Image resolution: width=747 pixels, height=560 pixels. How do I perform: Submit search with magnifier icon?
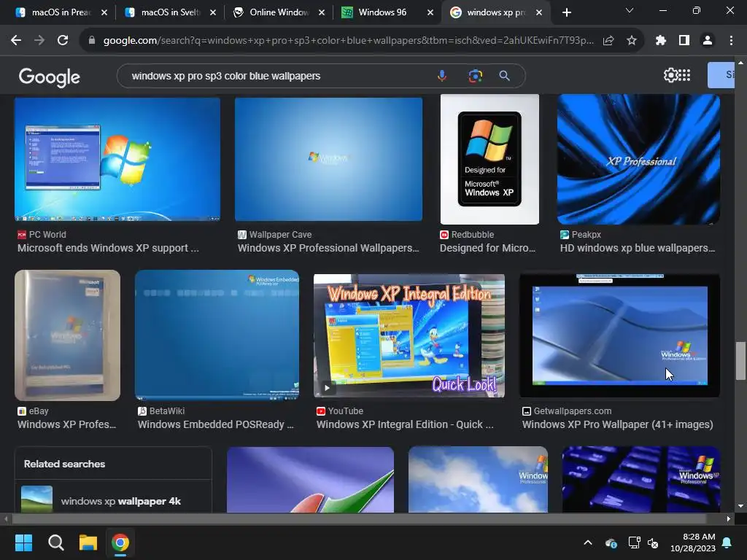505,76
